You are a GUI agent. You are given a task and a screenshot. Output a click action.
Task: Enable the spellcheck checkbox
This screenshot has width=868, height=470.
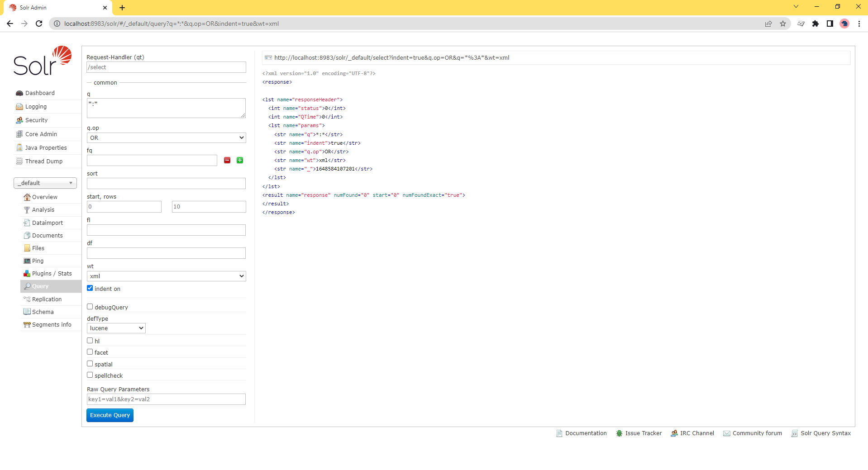coord(90,375)
